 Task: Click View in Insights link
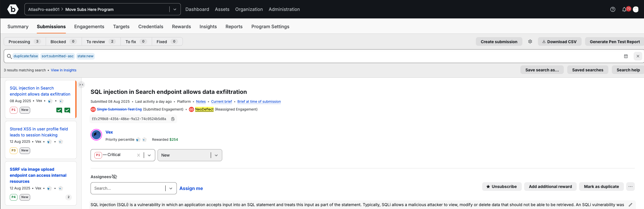[x=64, y=70]
